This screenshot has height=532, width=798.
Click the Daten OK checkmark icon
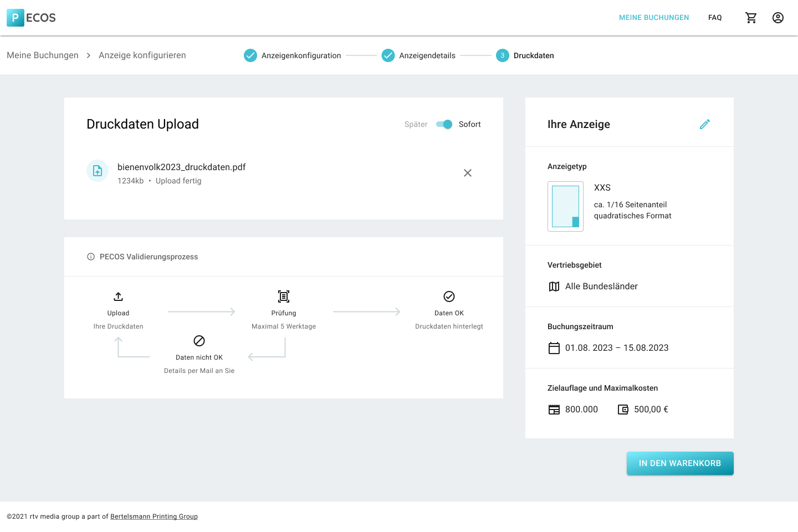(449, 296)
